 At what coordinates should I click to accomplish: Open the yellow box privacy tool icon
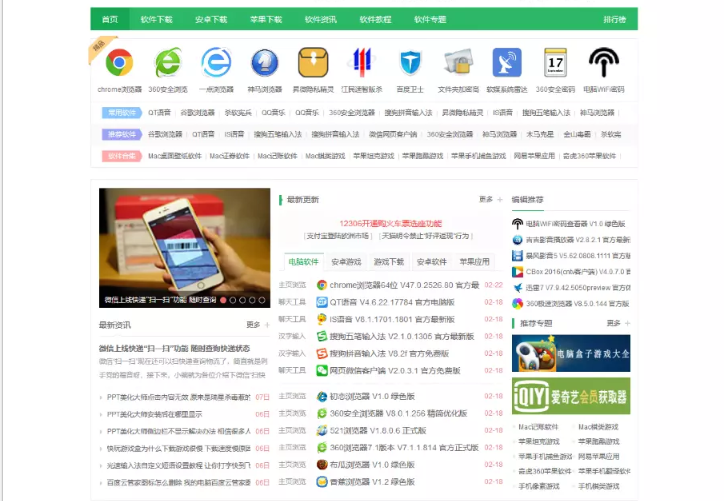coord(313,63)
